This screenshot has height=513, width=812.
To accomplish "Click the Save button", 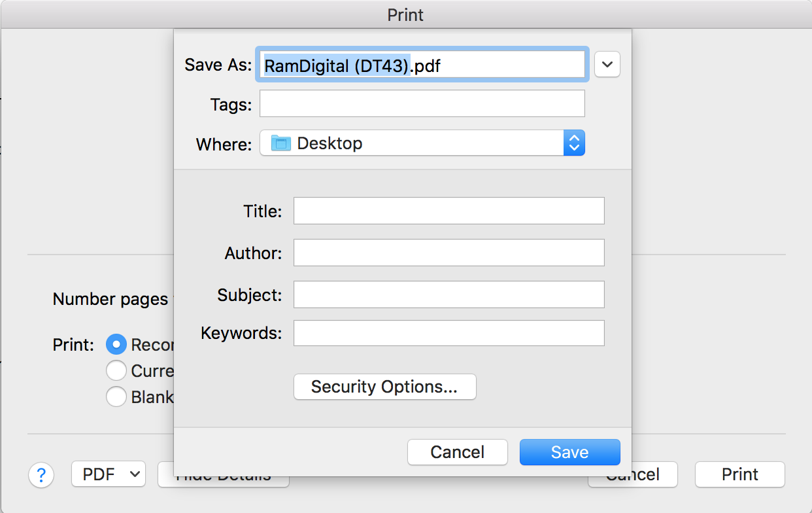I will 570,452.
